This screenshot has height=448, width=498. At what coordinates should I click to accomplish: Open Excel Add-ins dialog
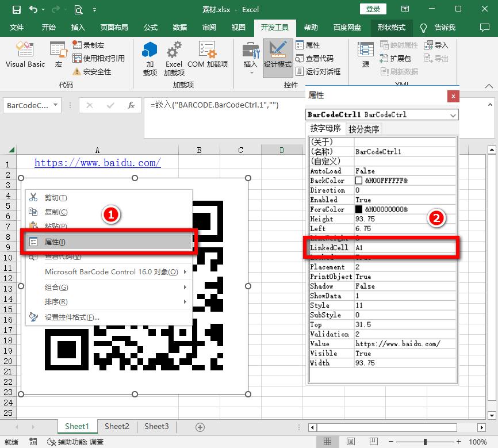point(174,59)
